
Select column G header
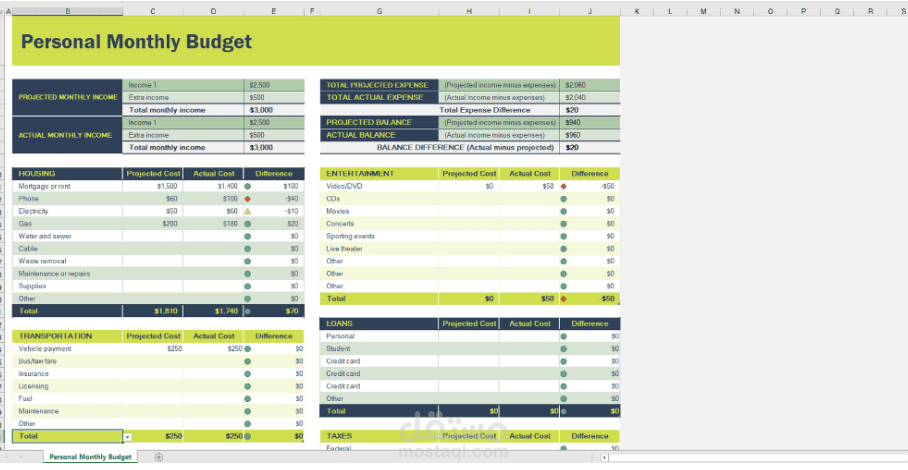tap(379, 11)
